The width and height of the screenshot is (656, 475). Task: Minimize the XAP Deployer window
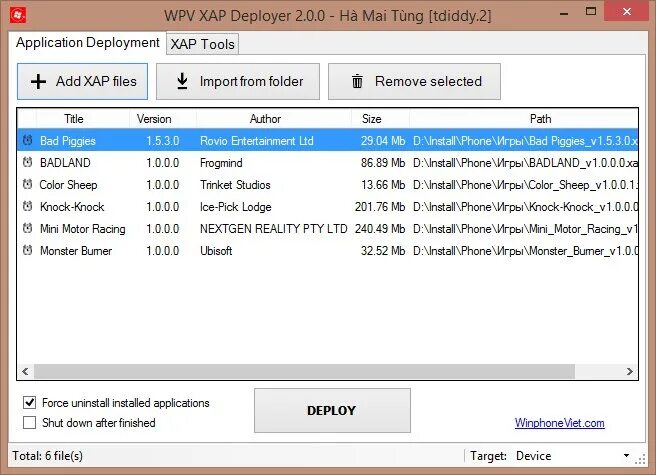(x=564, y=13)
